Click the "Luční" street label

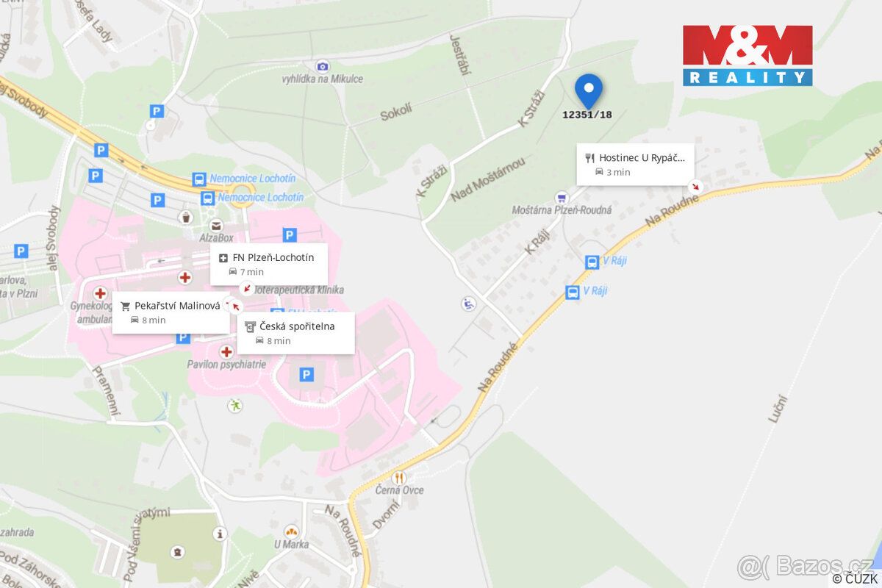778,409
